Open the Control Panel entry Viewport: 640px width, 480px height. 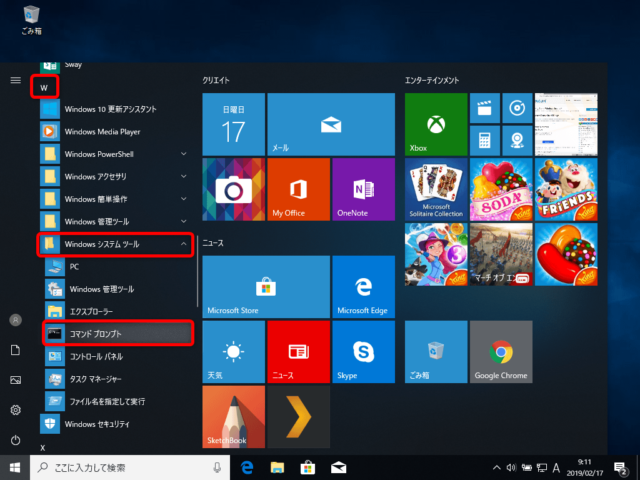(118, 356)
